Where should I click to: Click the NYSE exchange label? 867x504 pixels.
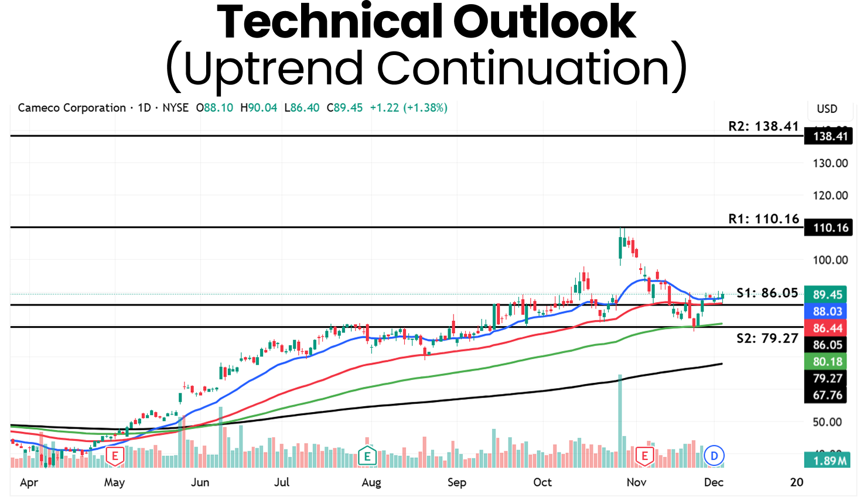click(175, 108)
